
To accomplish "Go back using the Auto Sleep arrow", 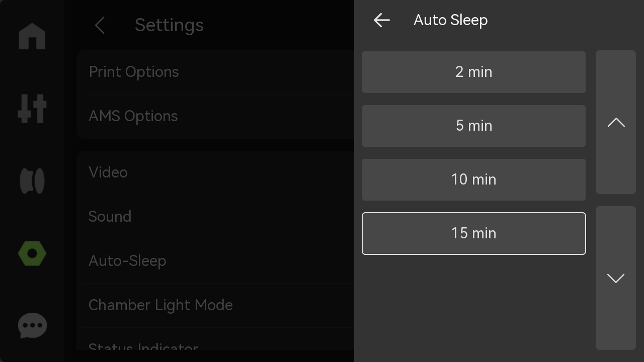I will tap(382, 20).
